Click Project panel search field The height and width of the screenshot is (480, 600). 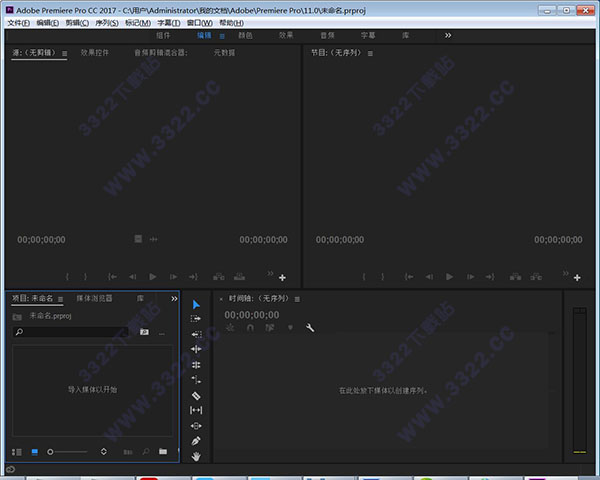click(73, 332)
